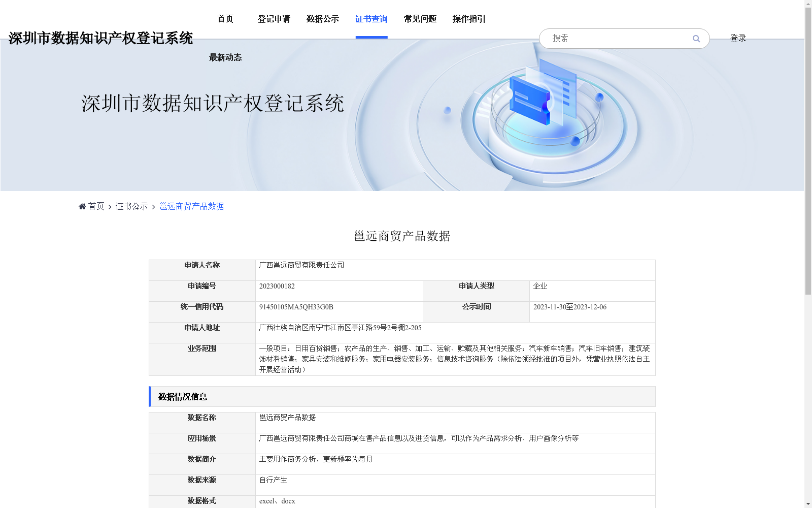Click the scrollbar down arrow
The width and height of the screenshot is (812, 508).
[808, 504]
